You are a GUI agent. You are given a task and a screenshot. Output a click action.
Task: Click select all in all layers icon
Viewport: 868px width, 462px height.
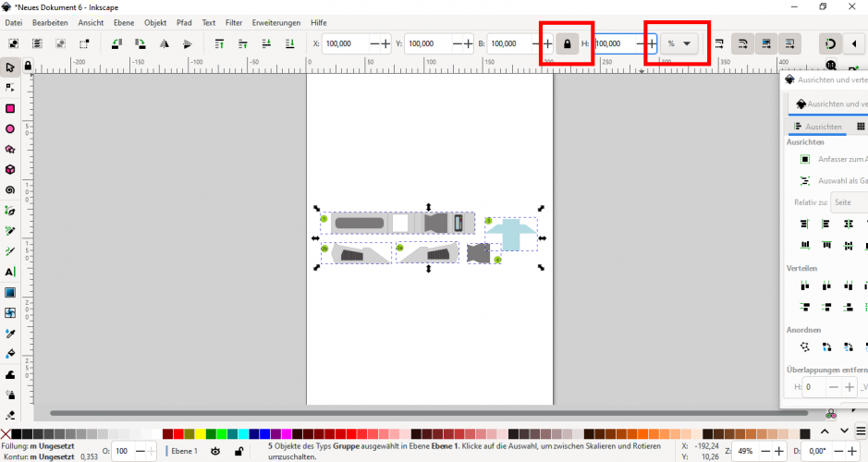pyautogui.click(x=37, y=43)
